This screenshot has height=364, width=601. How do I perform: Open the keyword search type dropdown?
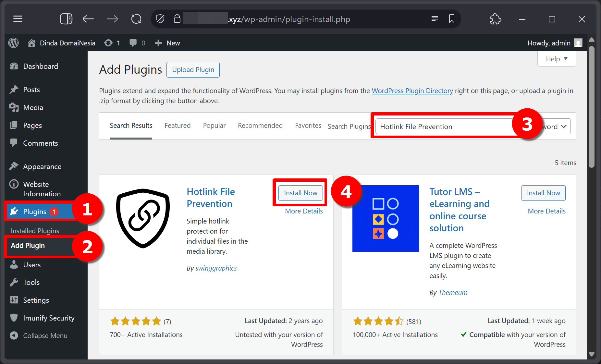click(556, 127)
